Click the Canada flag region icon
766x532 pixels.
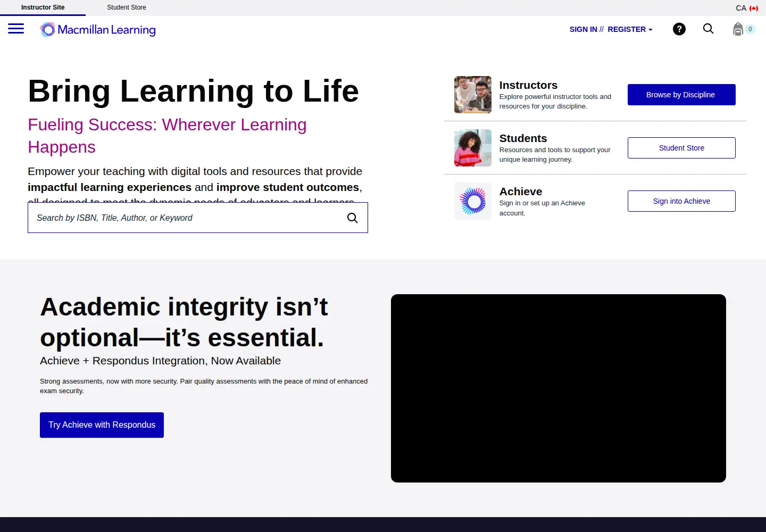(754, 8)
